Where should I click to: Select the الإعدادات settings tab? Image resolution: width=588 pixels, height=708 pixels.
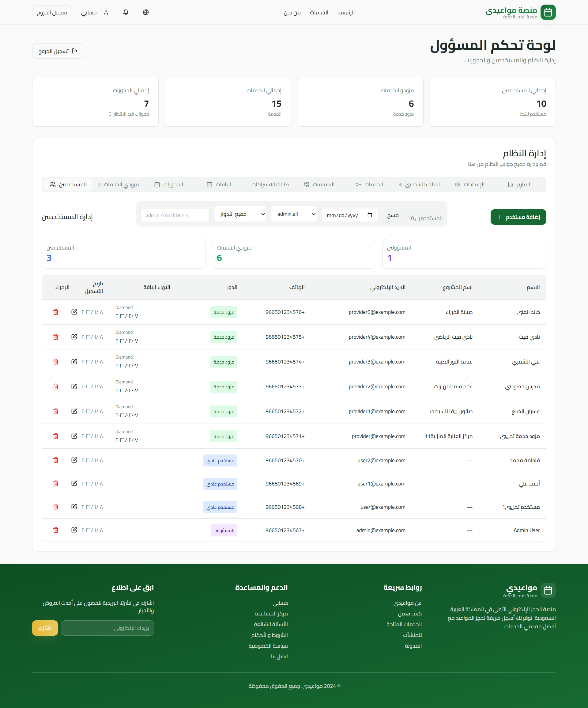(469, 185)
